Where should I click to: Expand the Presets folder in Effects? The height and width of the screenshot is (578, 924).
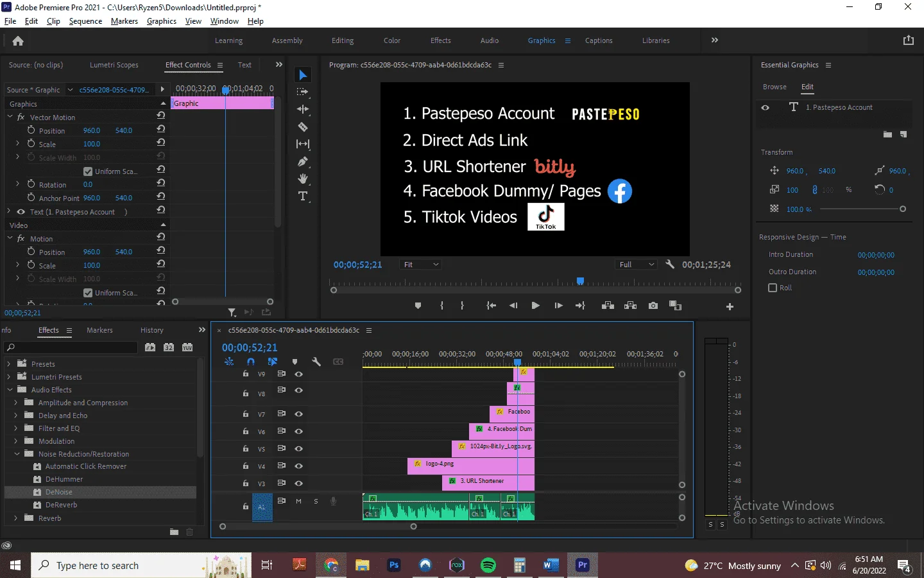pyautogui.click(x=8, y=364)
